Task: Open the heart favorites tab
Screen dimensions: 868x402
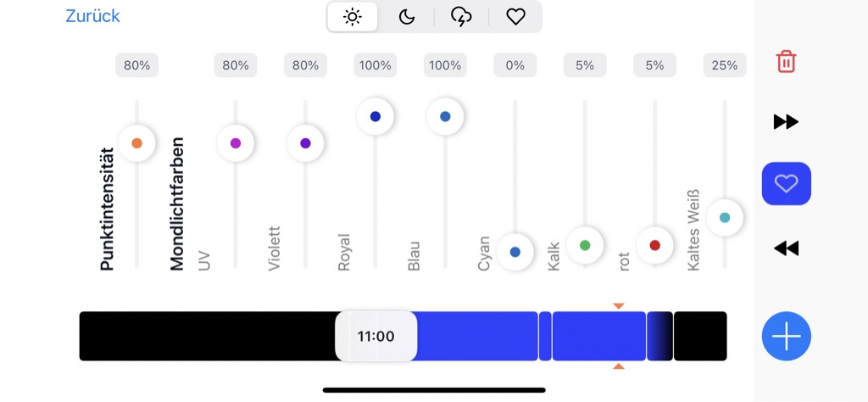Action: point(515,16)
